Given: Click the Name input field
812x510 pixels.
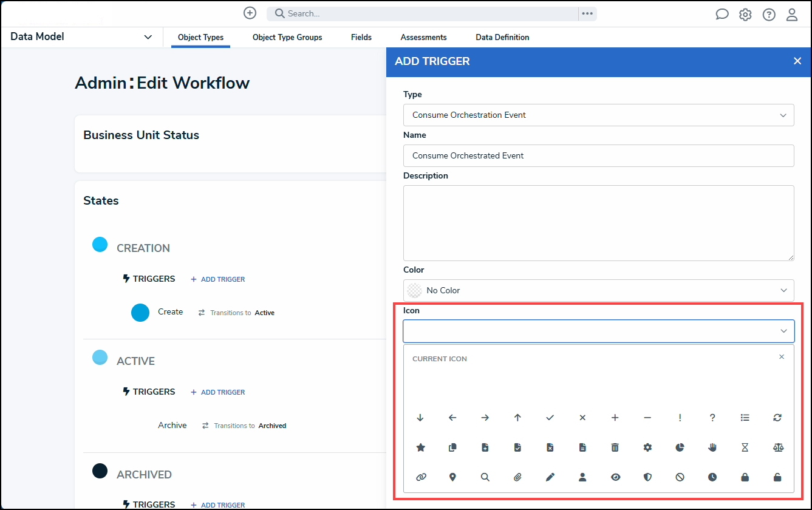Looking at the screenshot, I should point(598,155).
